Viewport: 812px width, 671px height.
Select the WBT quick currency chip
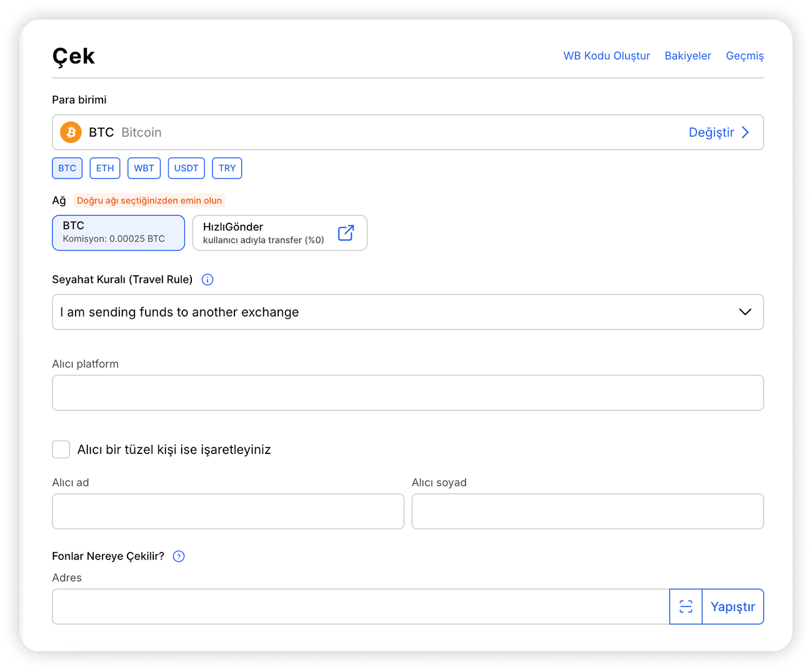144,168
